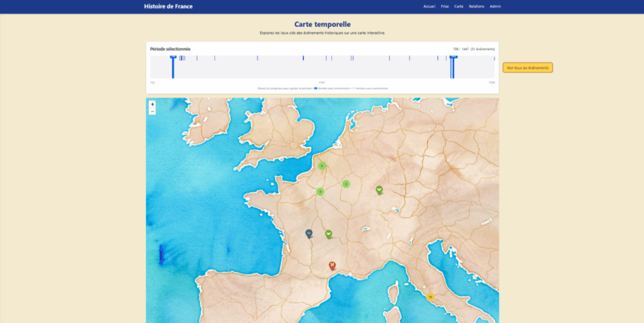The image size is (644, 323).
Task: Navigate to the Admin section
Action: [496, 6]
